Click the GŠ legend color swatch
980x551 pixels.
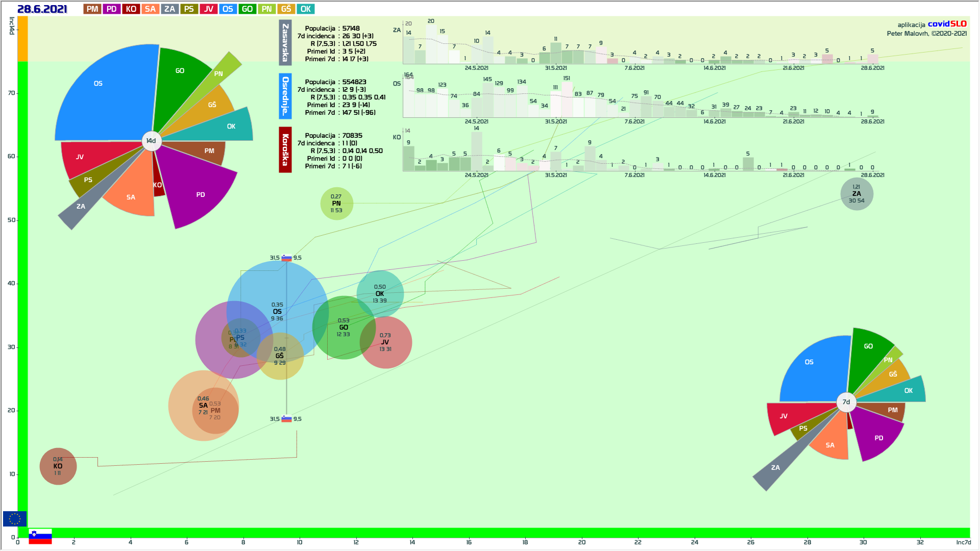click(286, 9)
